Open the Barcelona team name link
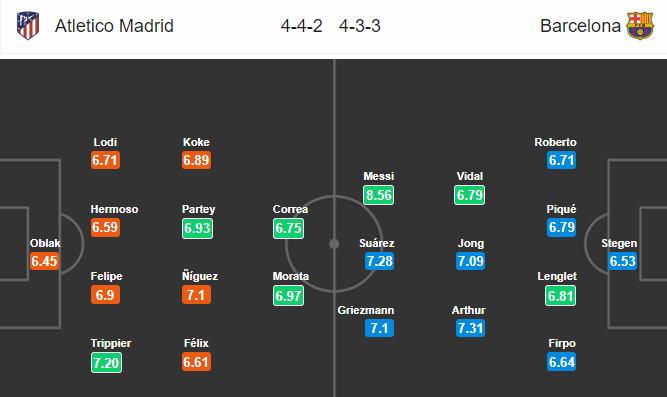 coord(580,26)
